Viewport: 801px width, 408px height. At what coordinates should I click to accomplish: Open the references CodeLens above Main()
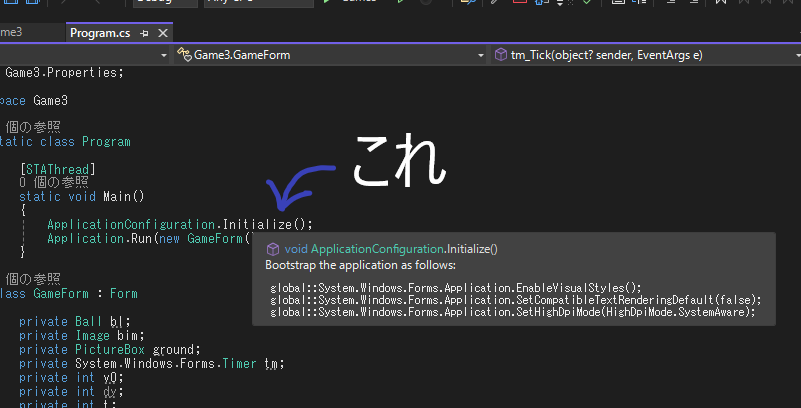(x=54, y=182)
